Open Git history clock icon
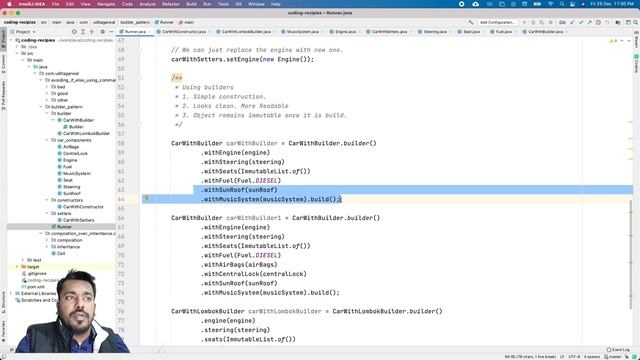Viewport: 640px width, 360px height. click(598, 22)
